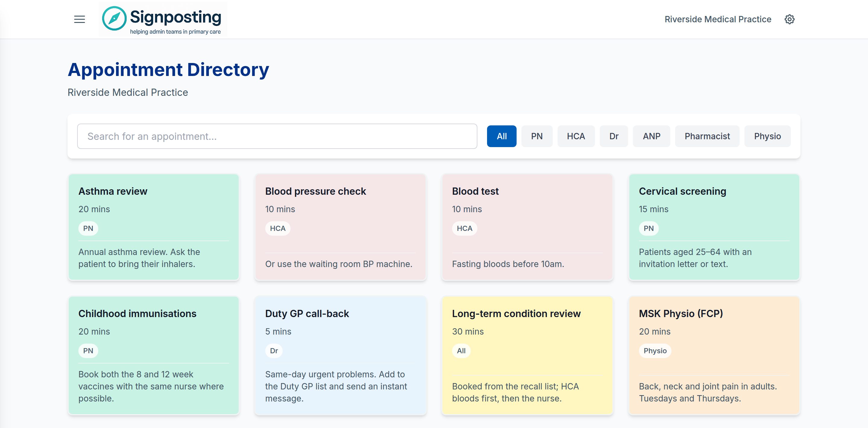
Task: Filter appointments by Dr
Action: click(614, 136)
